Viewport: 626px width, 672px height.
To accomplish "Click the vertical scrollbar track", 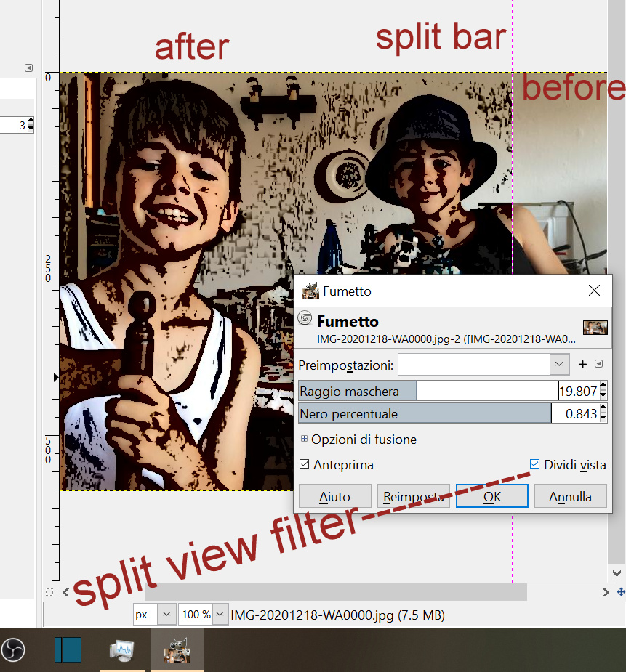I will pyautogui.click(x=617, y=283).
